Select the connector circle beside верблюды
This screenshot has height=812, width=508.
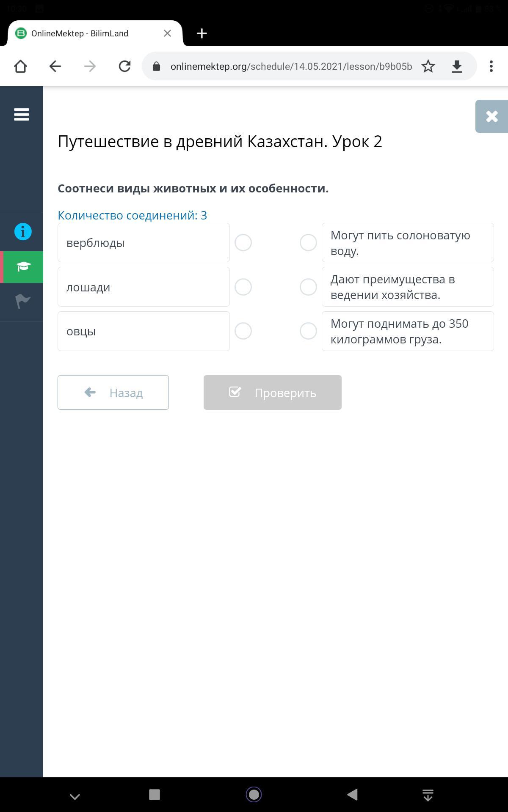243,243
